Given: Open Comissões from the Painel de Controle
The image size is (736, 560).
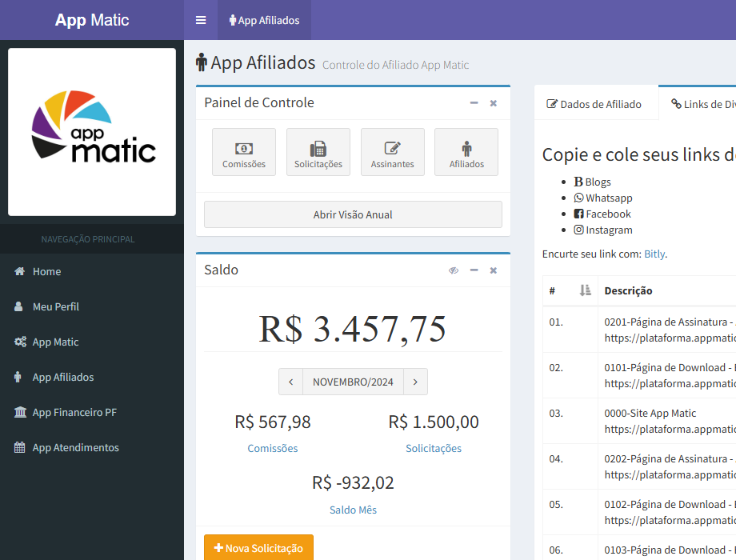Looking at the screenshot, I should [243, 152].
